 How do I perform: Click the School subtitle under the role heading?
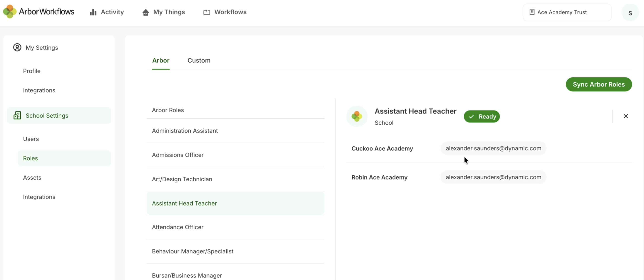click(384, 123)
